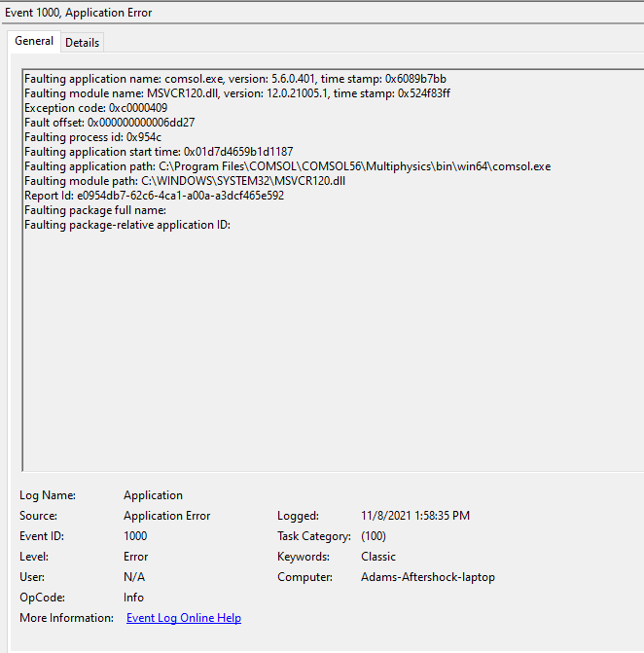Click the 'Logged:' label

pos(298,516)
